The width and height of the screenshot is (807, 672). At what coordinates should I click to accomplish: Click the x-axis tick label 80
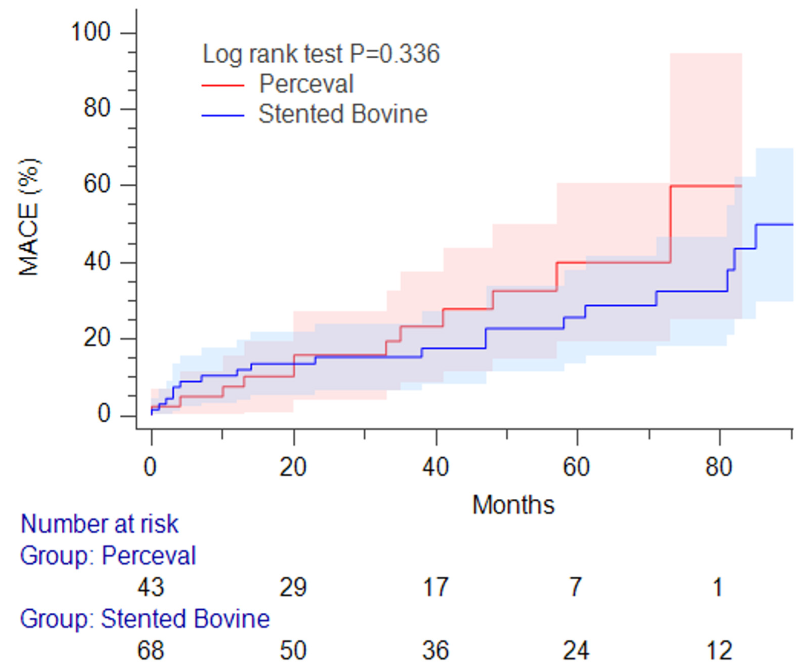point(719,468)
